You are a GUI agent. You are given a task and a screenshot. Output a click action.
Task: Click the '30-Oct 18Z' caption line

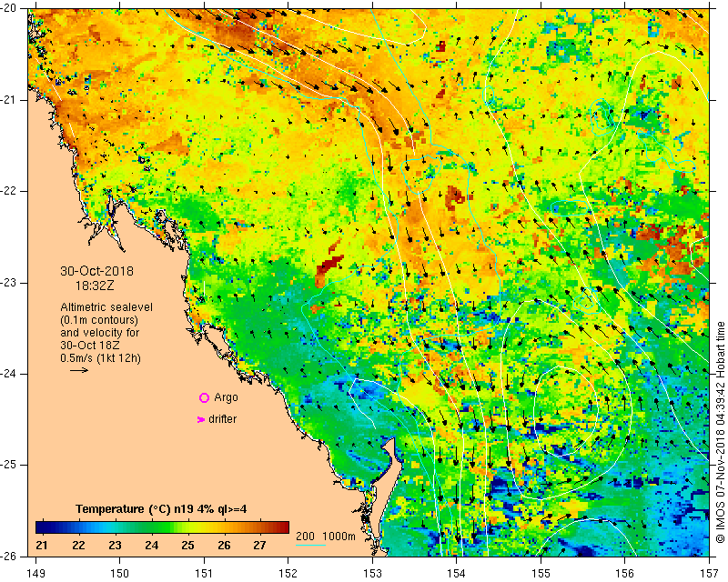87,346
